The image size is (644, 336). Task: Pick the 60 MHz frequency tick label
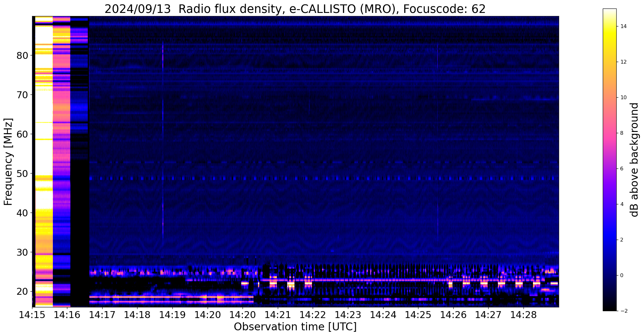click(22, 134)
